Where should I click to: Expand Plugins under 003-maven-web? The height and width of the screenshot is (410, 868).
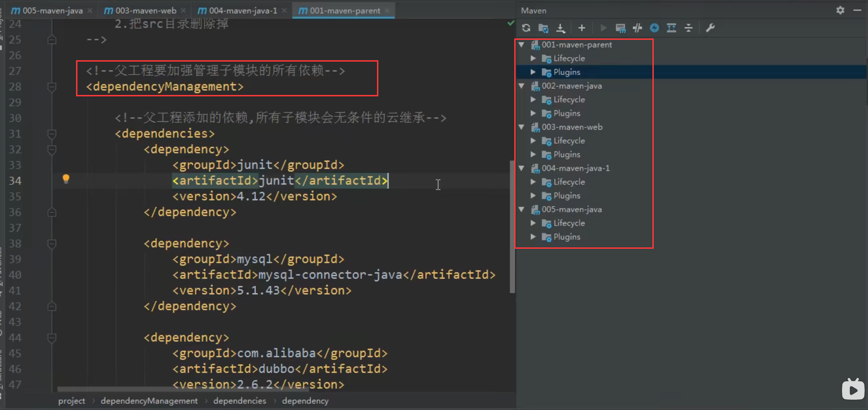pos(533,154)
